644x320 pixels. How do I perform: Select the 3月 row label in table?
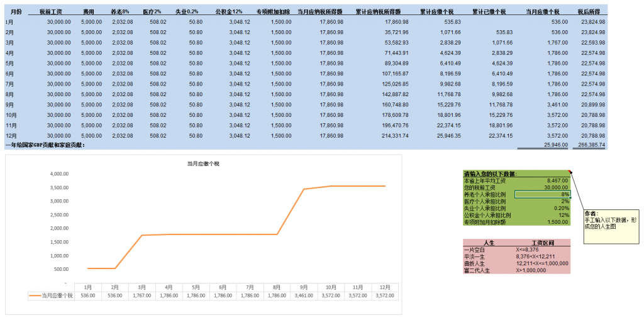(x=9, y=42)
